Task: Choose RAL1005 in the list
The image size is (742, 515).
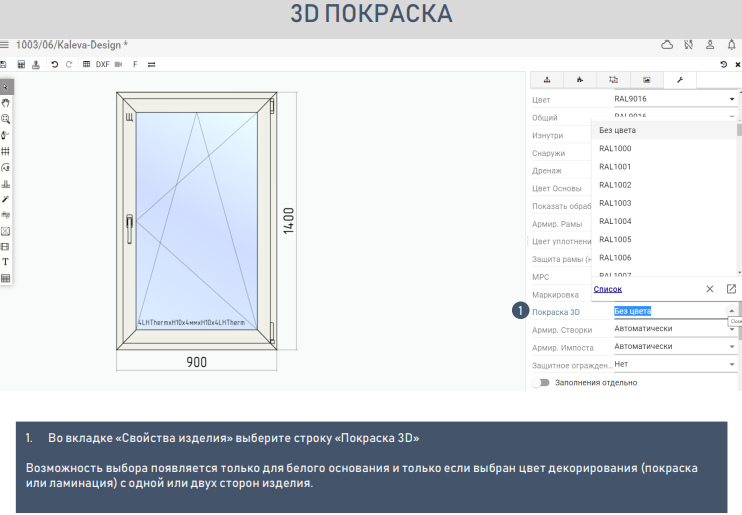Action: [x=664, y=240]
